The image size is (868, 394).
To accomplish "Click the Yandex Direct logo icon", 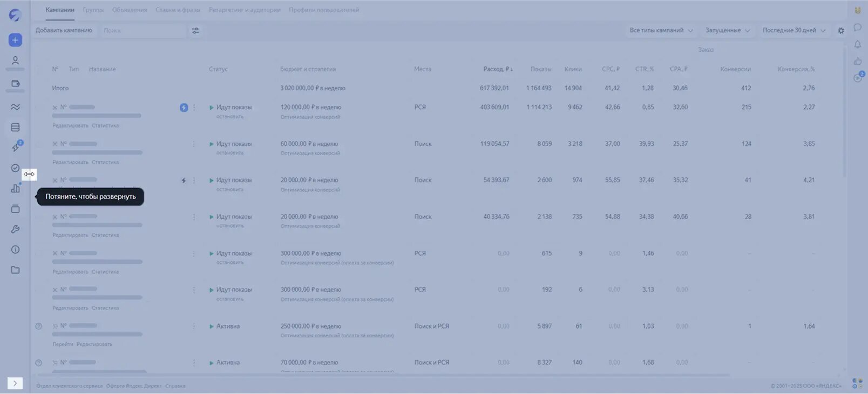I will tap(15, 15).
